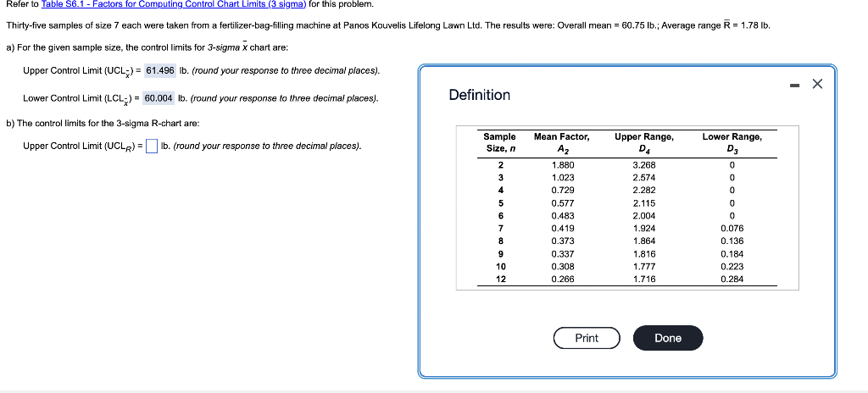Click the Upper Range D4 column header
The image size is (868, 393).
(644, 142)
